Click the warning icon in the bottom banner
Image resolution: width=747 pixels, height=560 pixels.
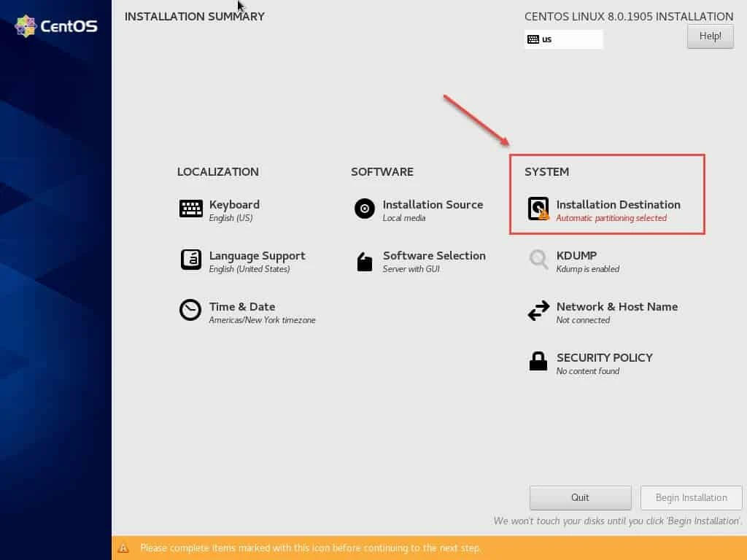click(124, 548)
